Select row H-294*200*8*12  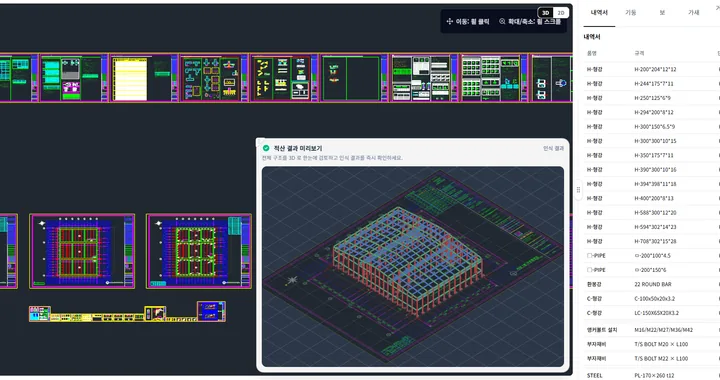click(x=652, y=112)
